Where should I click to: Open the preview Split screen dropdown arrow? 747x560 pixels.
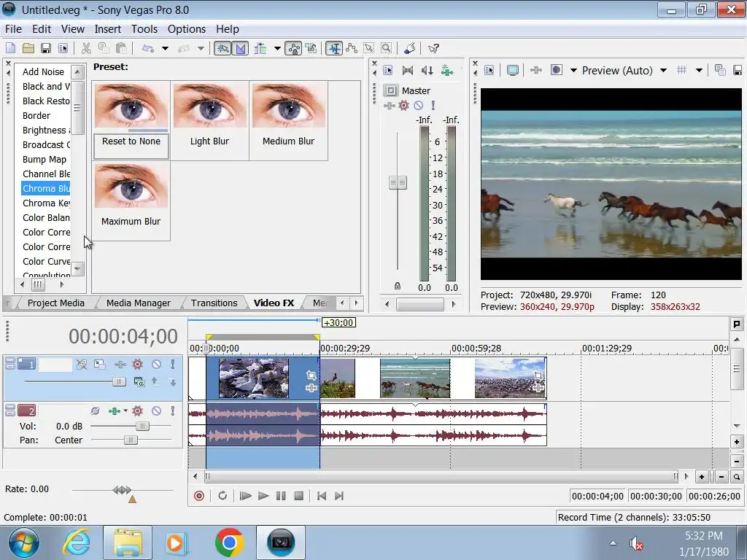(573, 71)
